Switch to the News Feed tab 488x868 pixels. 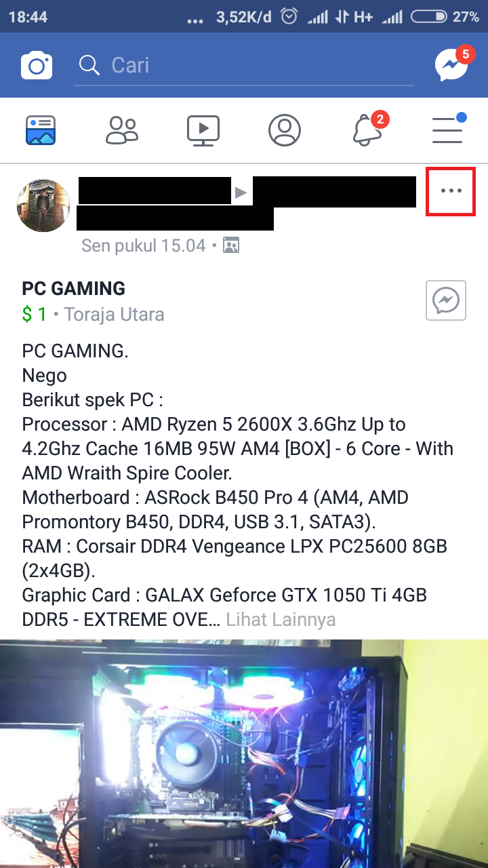click(x=41, y=130)
